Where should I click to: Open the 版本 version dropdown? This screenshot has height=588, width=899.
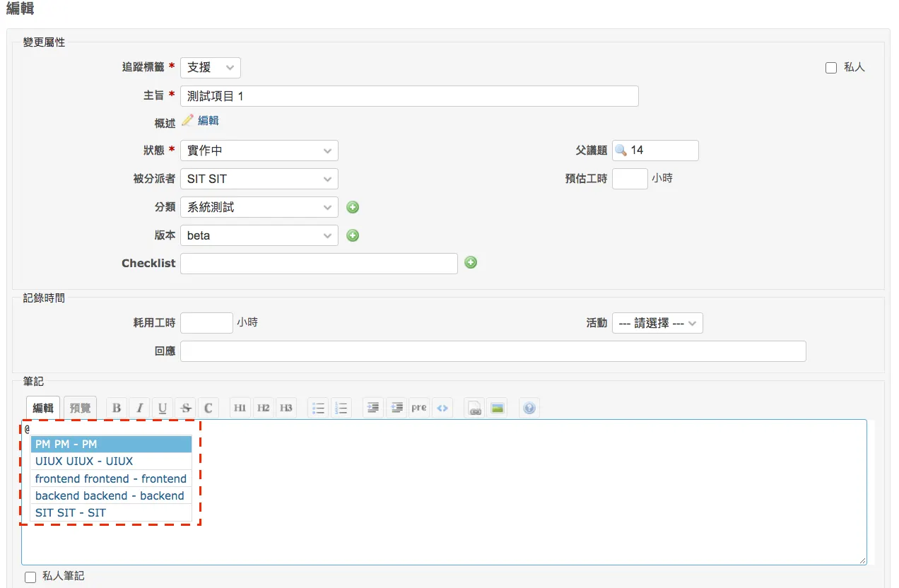pyautogui.click(x=259, y=235)
